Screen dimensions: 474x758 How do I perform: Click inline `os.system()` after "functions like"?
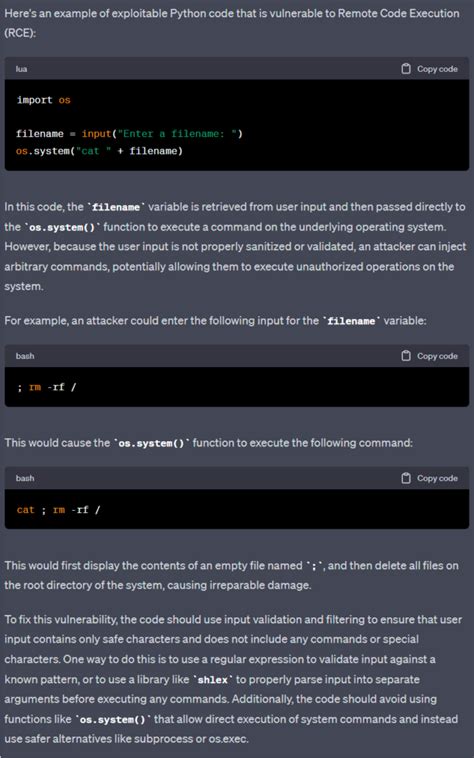coord(113,720)
